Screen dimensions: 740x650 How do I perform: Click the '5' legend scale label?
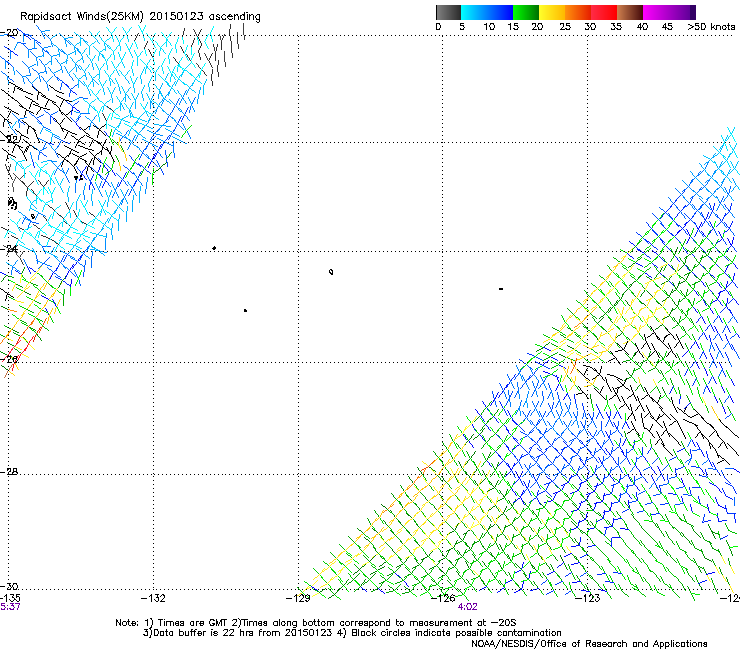click(462, 27)
